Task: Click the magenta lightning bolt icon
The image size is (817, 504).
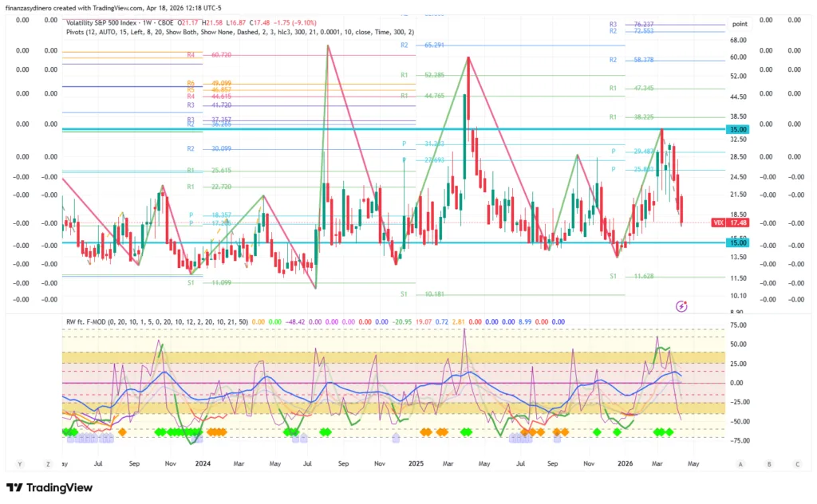Action: click(x=681, y=305)
